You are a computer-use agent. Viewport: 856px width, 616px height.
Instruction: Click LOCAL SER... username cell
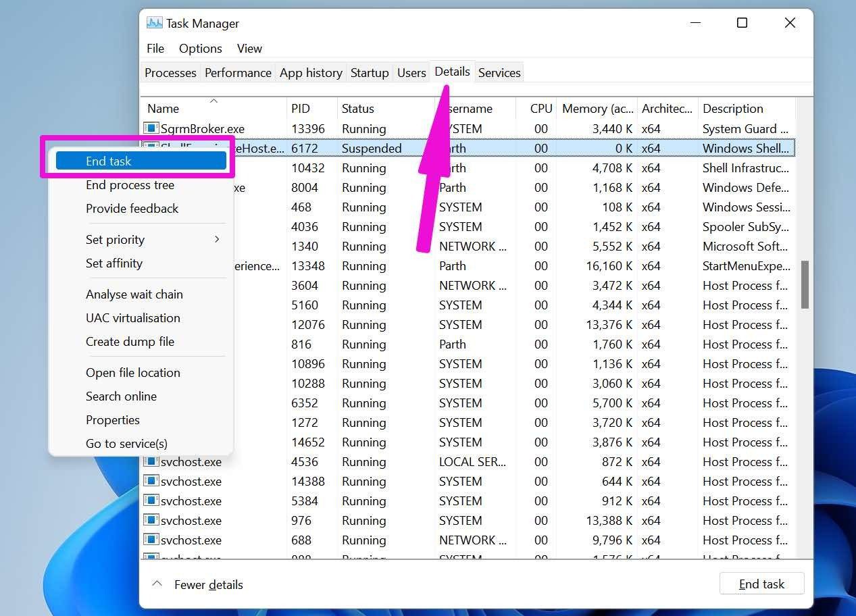(x=472, y=462)
